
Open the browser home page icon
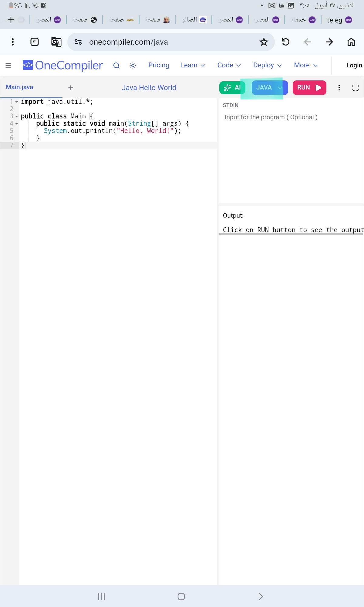pos(351,42)
